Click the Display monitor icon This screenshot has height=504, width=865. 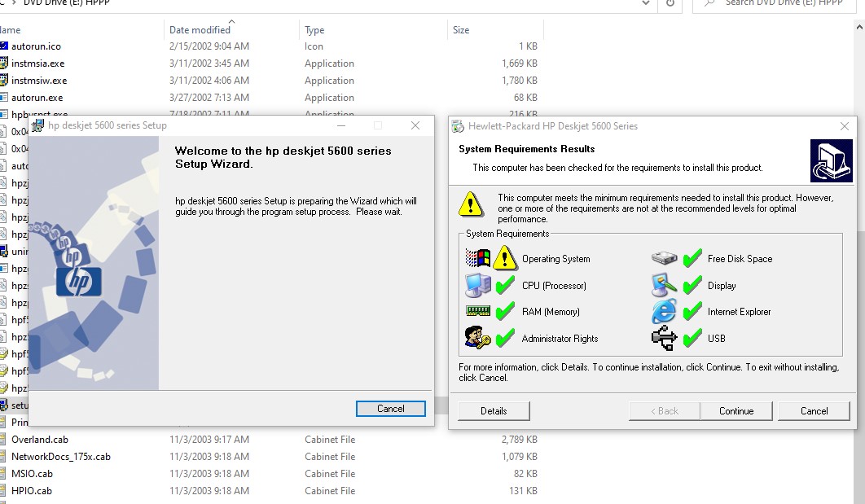point(664,285)
